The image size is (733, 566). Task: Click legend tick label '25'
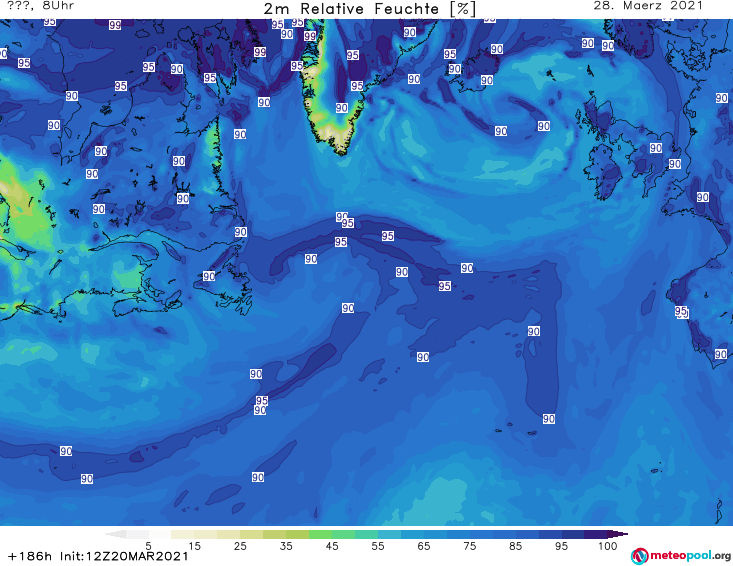[x=240, y=546]
